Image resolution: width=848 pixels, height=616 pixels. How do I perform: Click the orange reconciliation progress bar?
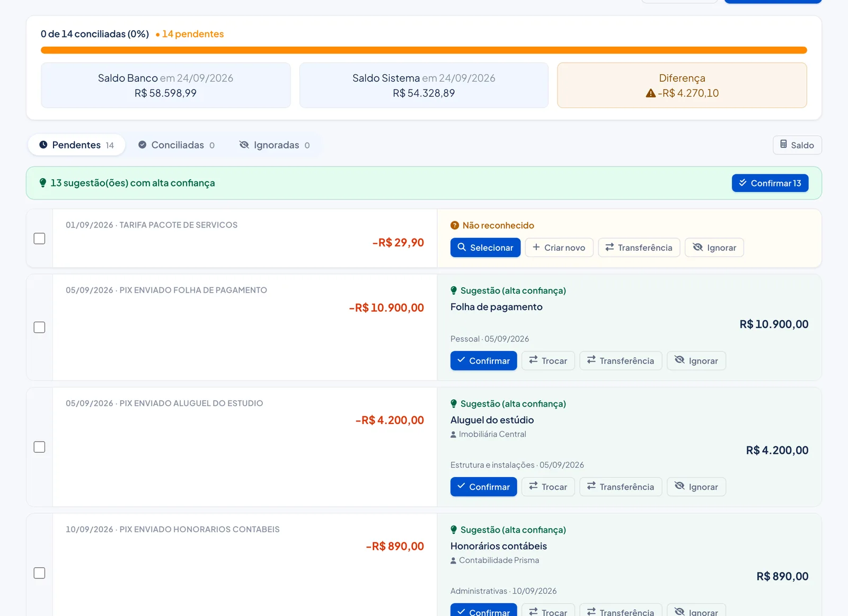[424, 50]
